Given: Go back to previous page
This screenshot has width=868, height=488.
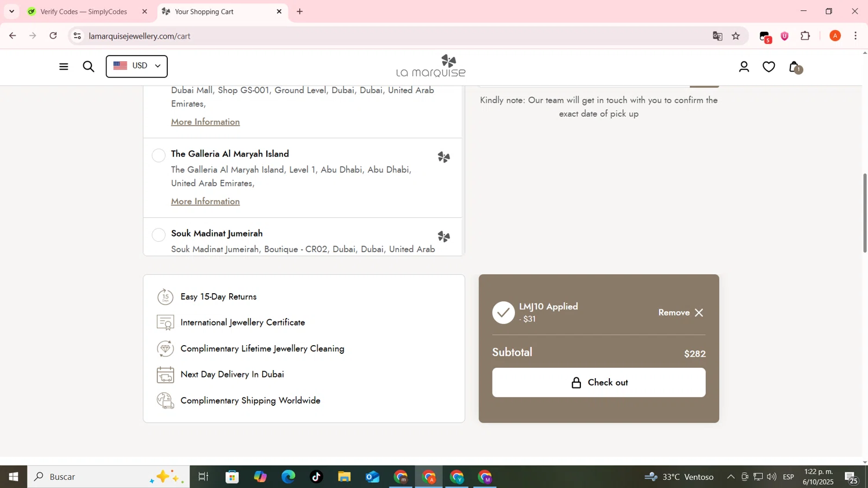Looking at the screenshot, I should [x=13, y=36].
